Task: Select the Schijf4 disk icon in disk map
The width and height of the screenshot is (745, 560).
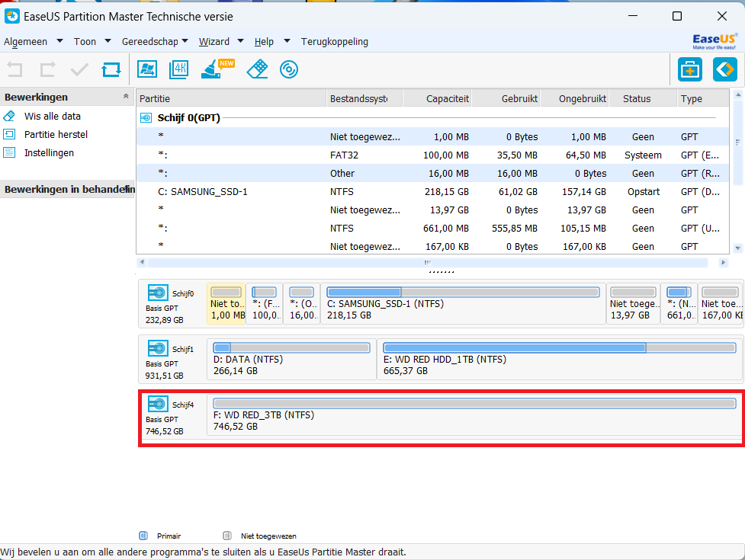Action: 158,404
